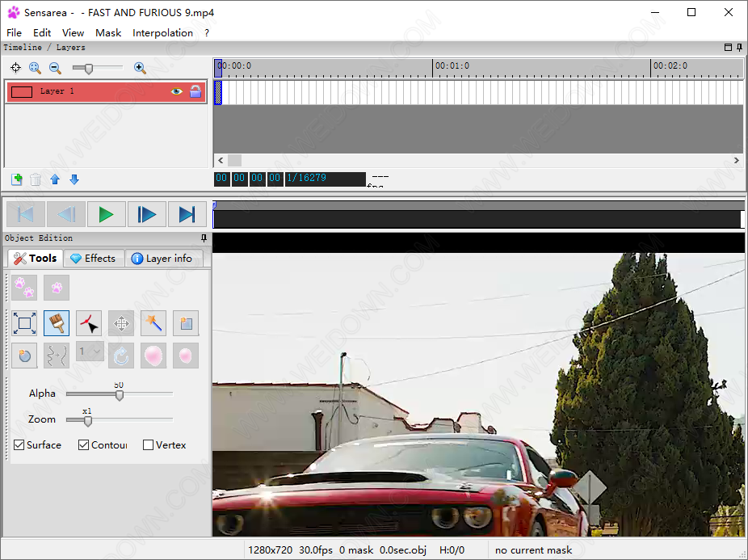Toggle the Layer 1 lock icon
The image size is (748, 560).
click(x=195, y=91)
